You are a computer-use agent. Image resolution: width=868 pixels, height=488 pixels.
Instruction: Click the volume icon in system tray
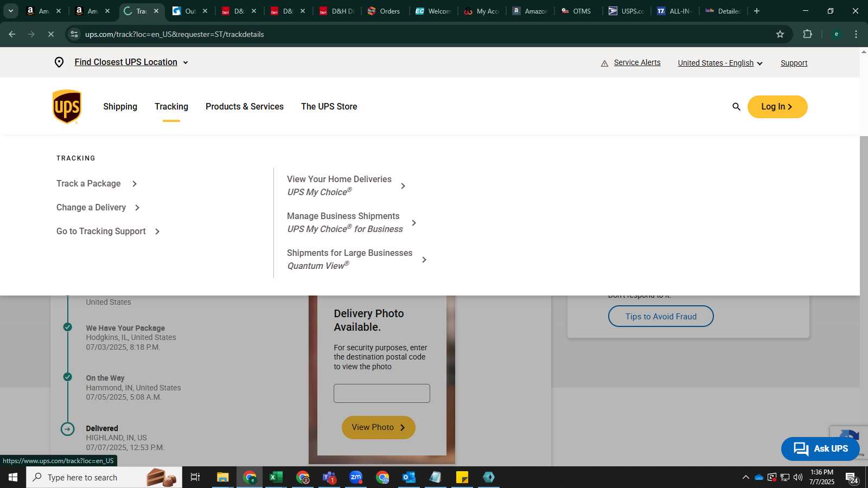(798, 477)
